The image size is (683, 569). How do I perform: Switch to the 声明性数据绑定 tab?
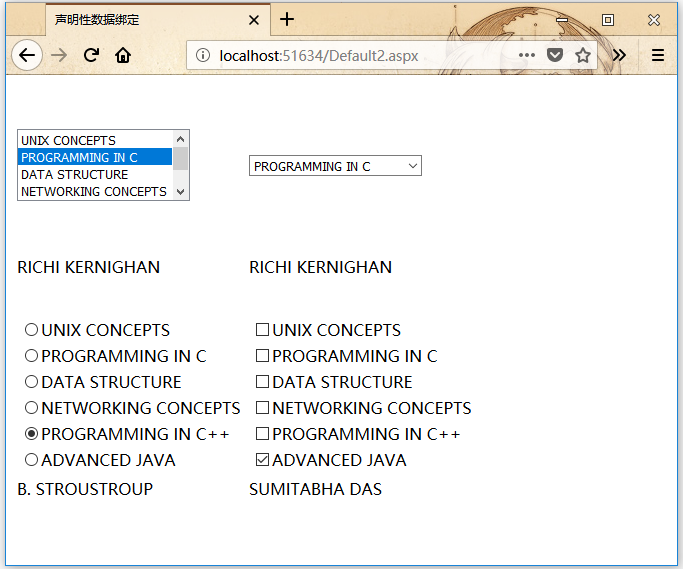tap(140, 20)
